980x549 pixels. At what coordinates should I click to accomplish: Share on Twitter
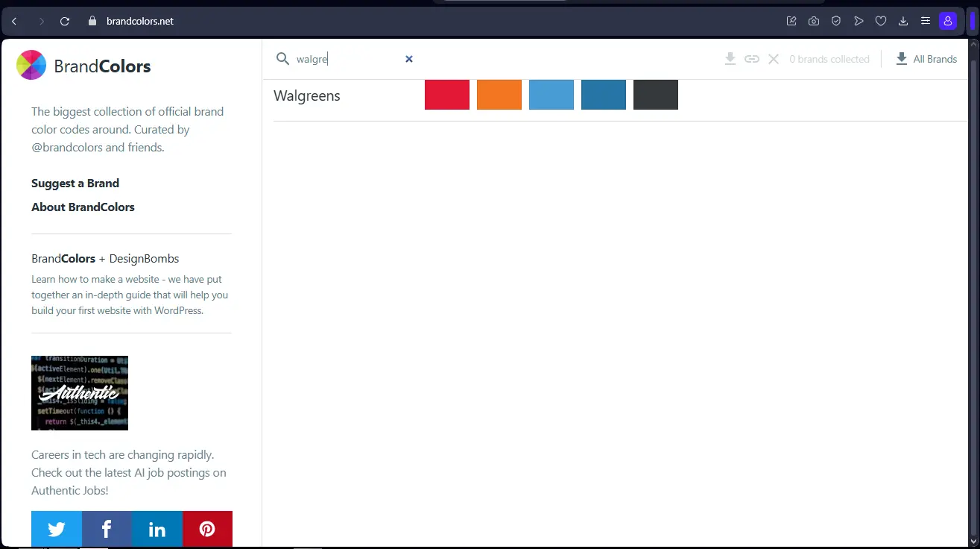tap(57, 529)
